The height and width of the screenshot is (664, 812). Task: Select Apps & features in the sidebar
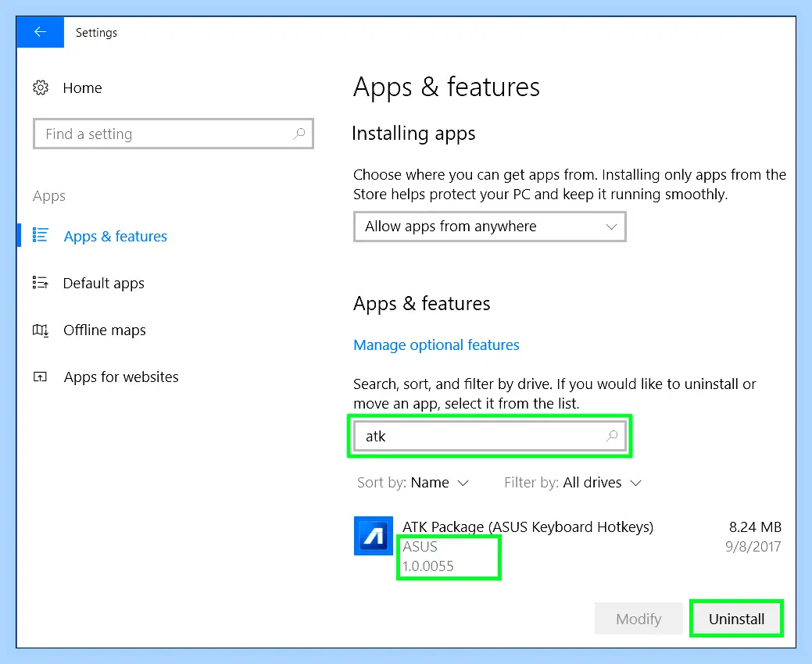pyautogui.click(x=115, y=236)
